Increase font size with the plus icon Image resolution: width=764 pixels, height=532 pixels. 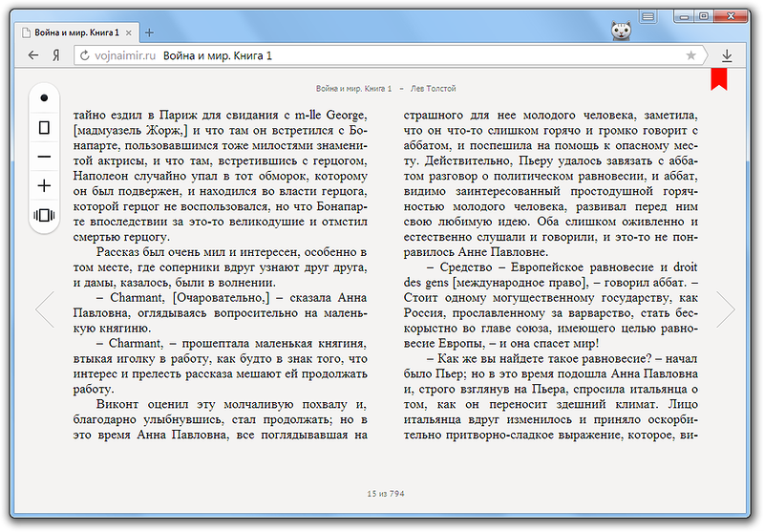click(44, 185)
